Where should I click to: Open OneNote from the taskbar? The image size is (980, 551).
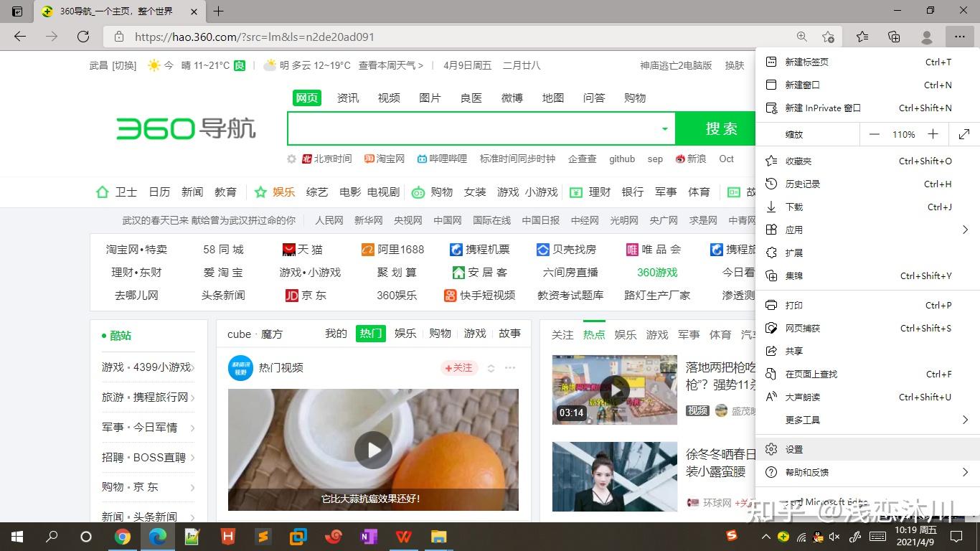point(369,536)
